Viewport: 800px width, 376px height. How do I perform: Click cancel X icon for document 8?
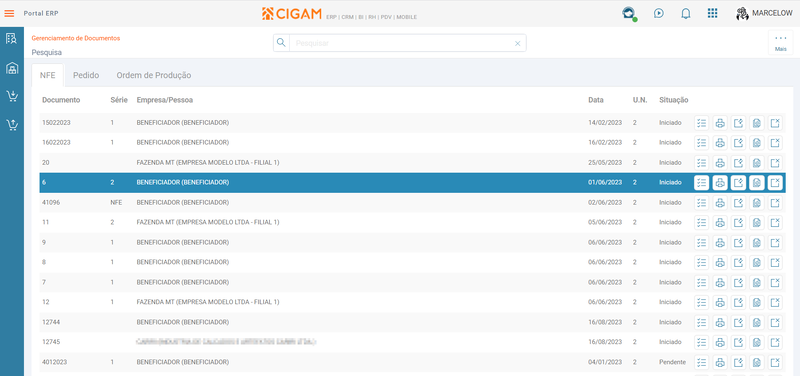(775, 262)
